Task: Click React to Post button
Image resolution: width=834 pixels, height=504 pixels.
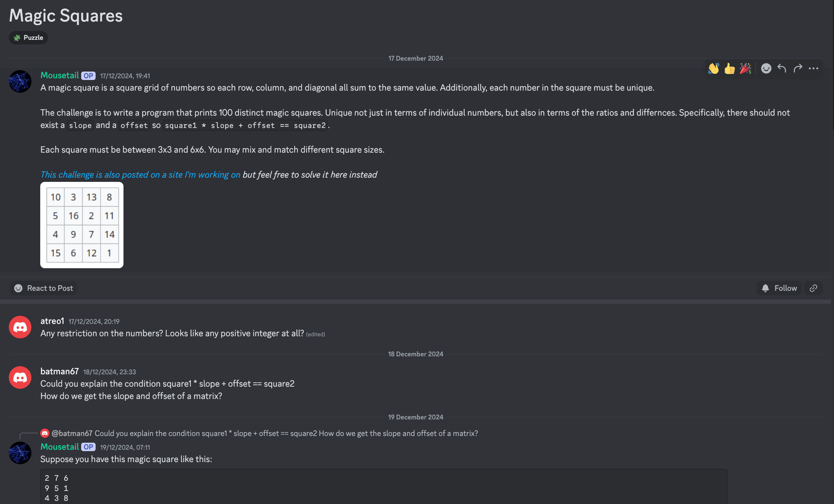Action: 43,288
